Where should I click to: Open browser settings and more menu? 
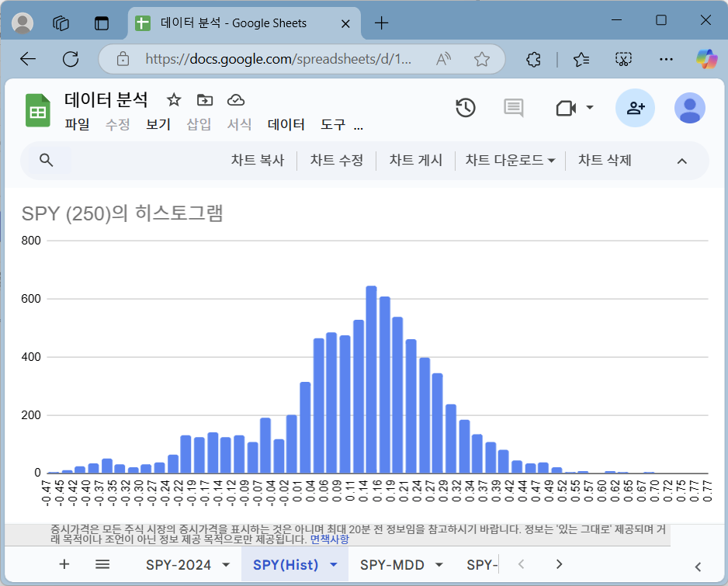(x=666, y=59)
